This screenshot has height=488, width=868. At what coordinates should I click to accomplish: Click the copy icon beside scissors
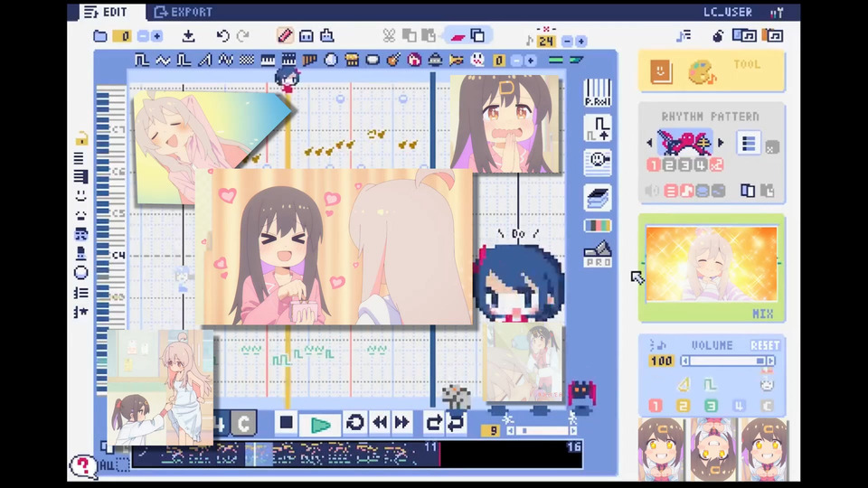pyautogui.click(x=409, y=36)
